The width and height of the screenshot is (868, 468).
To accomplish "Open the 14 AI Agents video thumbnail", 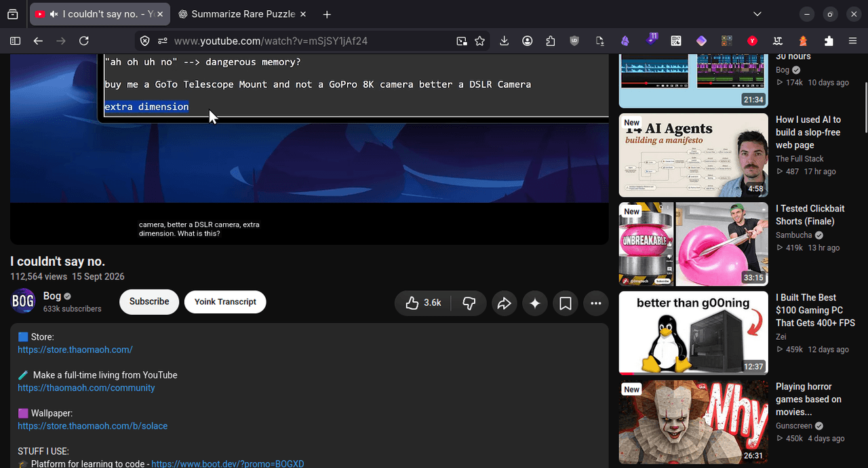I will click(x=693, y=155).
